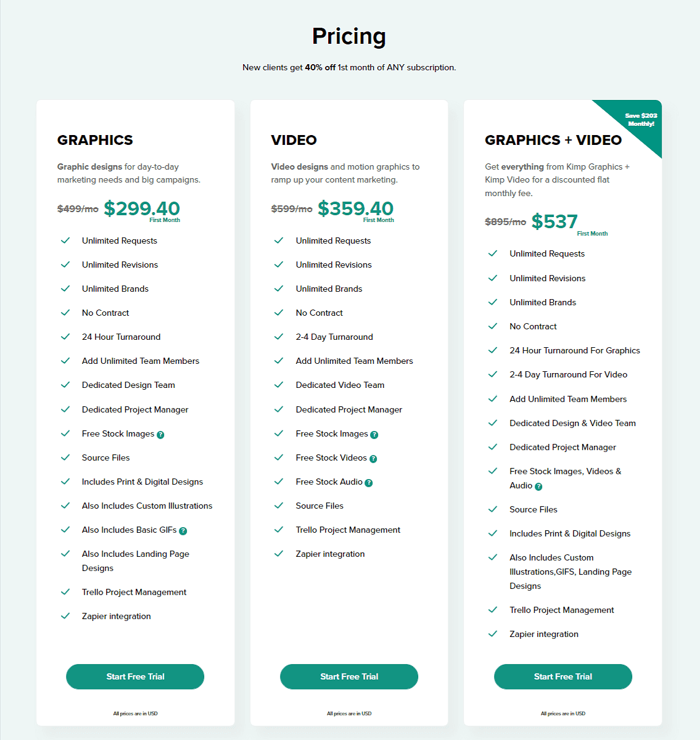Open tooltip icon beside Video Free Stock Images

374,435
